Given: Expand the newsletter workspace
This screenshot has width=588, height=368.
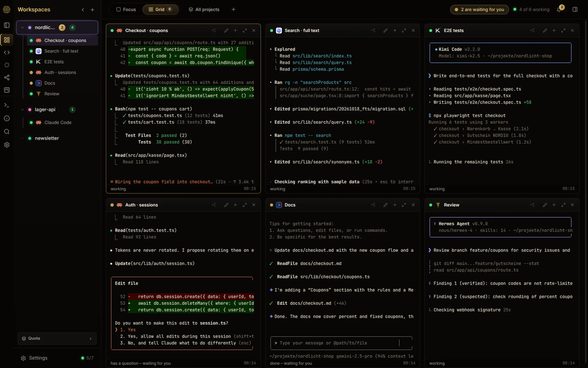Looking at the screenshot, I should 22,138.
